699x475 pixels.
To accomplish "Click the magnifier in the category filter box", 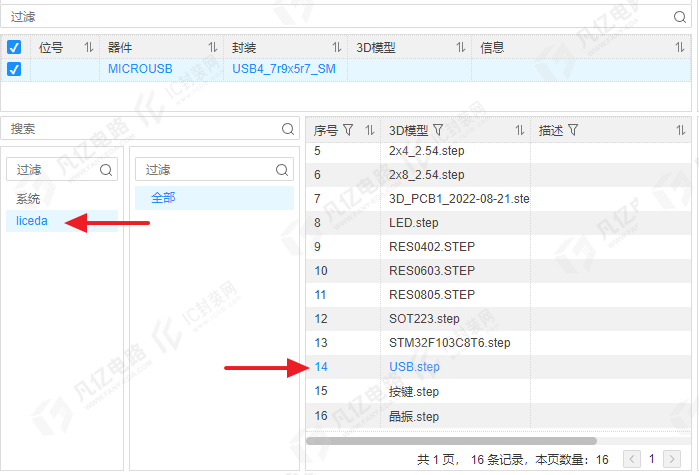I will click(282, 170).
